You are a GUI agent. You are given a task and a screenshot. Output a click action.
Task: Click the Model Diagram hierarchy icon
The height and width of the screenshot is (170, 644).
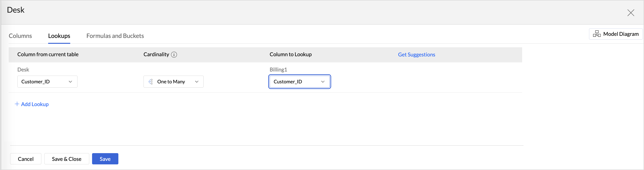point(597,34)
